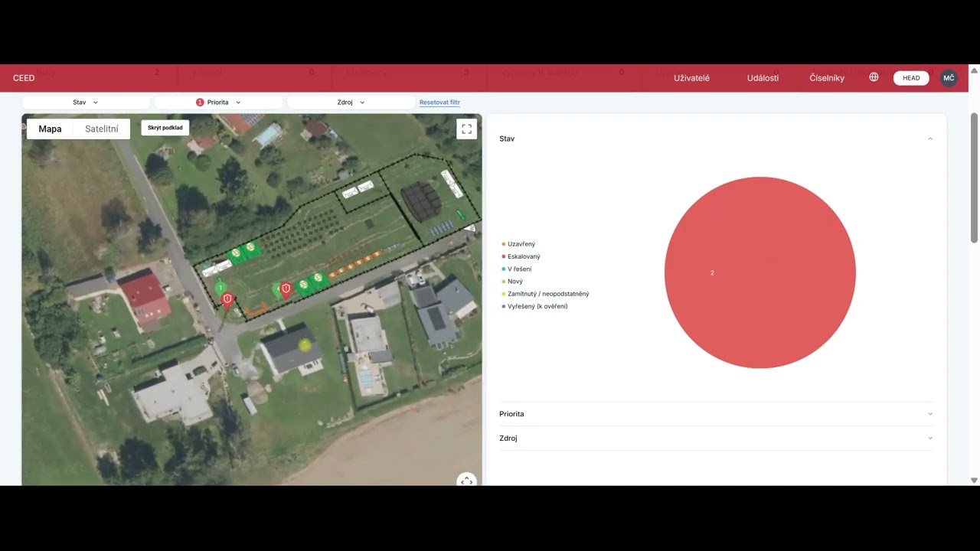Click the globe language icon

click(x=874, y=77)
